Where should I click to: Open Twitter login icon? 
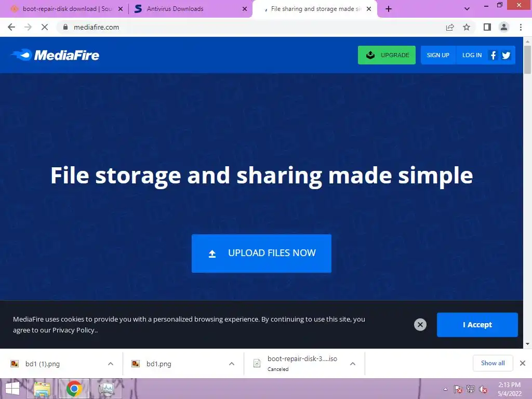click(x=506, y=55)
